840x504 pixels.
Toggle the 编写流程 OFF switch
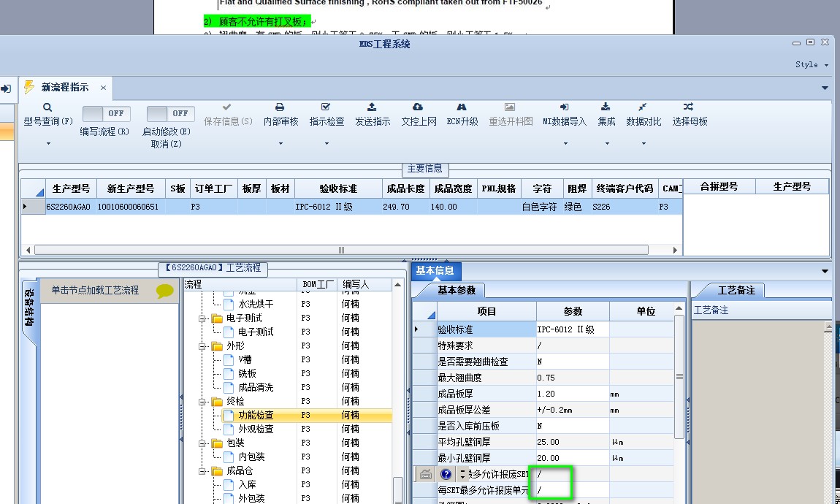point(106,113)
